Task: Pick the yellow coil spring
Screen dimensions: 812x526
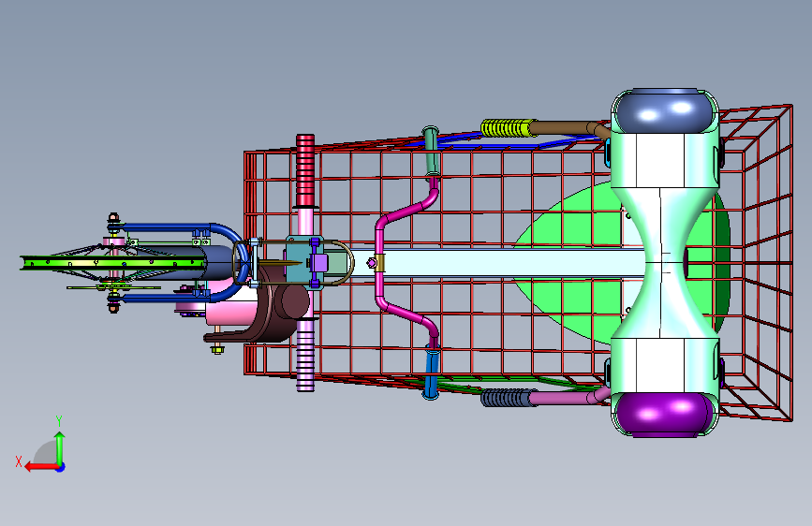Action: coord(508,128)
